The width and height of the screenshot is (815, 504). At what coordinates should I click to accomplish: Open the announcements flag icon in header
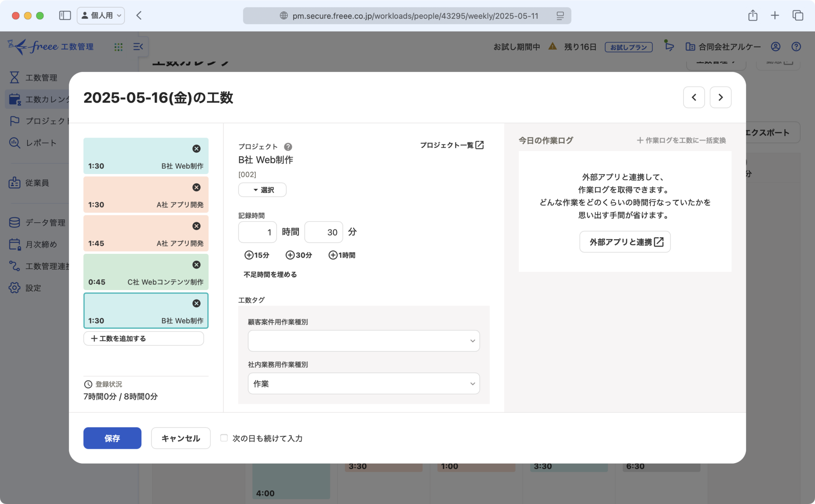click(x=669, y=46)
